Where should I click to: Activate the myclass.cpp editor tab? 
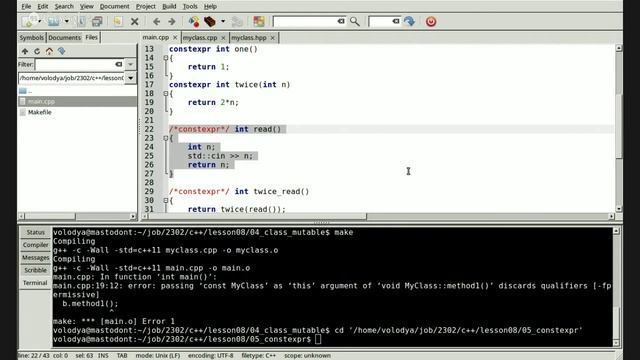[200, 38]
